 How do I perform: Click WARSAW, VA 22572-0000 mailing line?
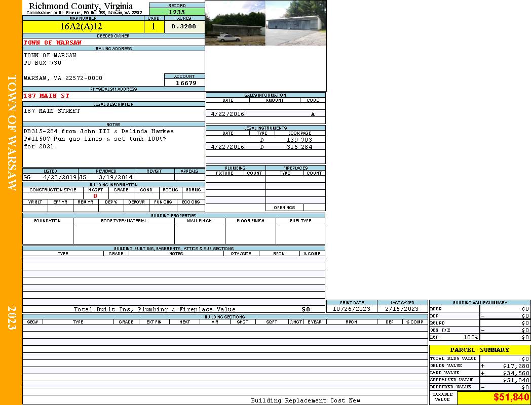click(x=63, y=78)
